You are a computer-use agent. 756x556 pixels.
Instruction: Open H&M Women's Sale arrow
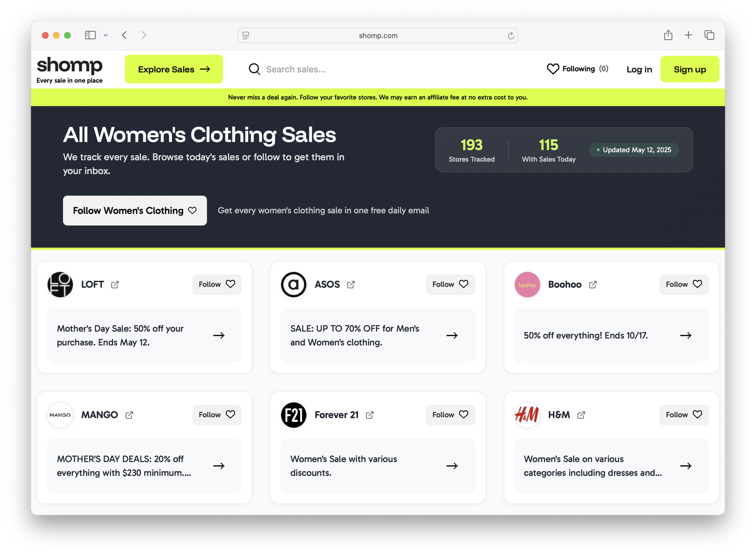[x=686, y=466]
